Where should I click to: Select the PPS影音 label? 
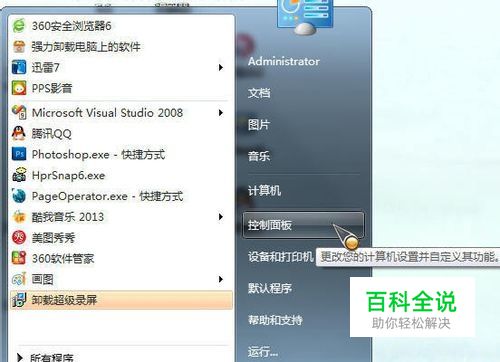point(52,88)
